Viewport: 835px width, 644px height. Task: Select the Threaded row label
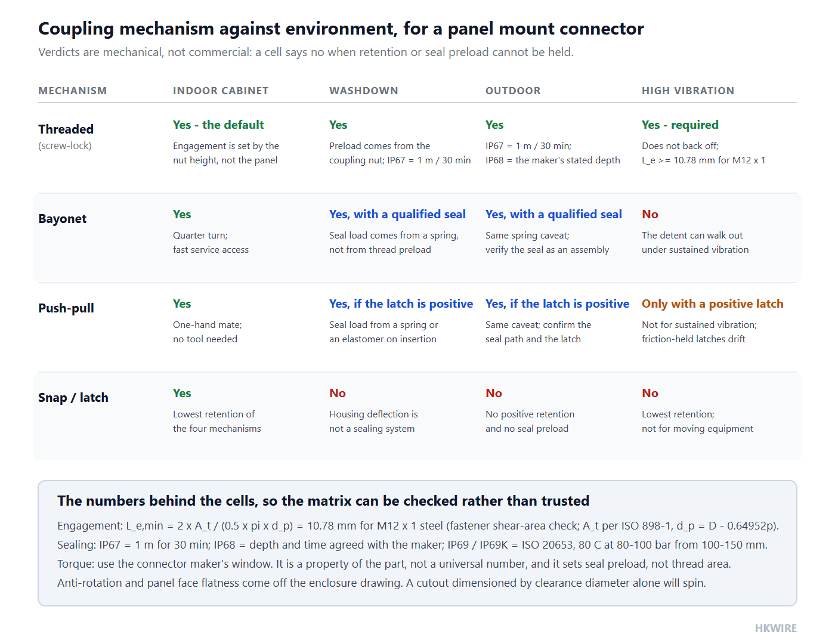pyautogui.click(x=66, y=129)
